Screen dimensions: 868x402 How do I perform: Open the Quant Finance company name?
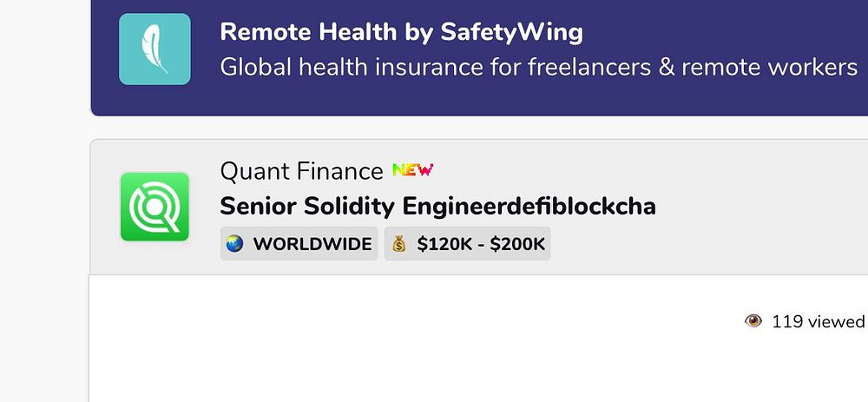(x=301, y=171)
